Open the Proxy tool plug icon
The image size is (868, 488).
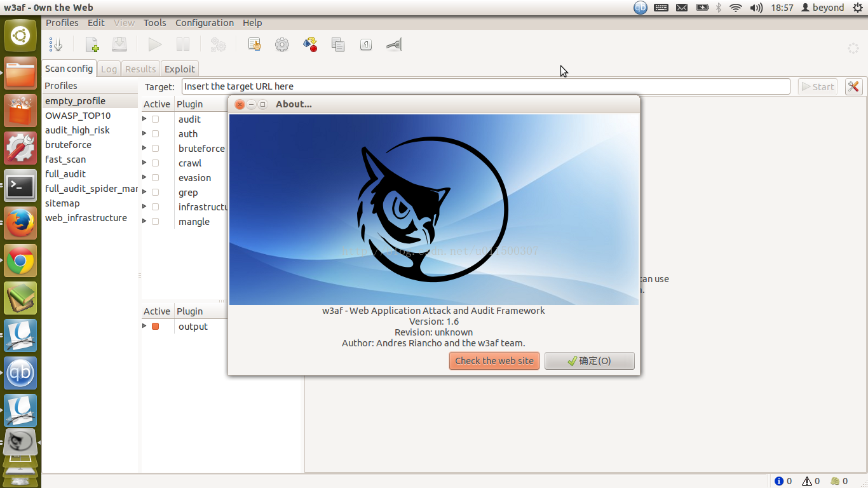(394, 44)
